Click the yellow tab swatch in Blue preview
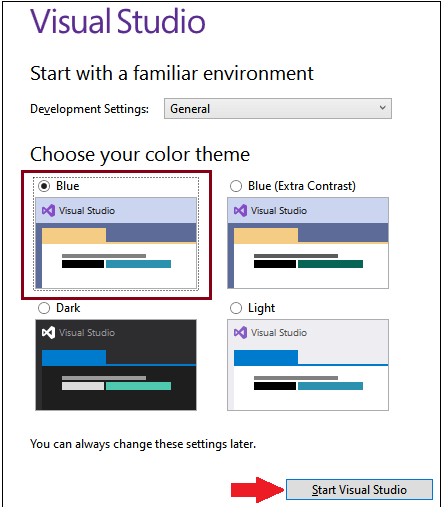 tap(74, 235)
